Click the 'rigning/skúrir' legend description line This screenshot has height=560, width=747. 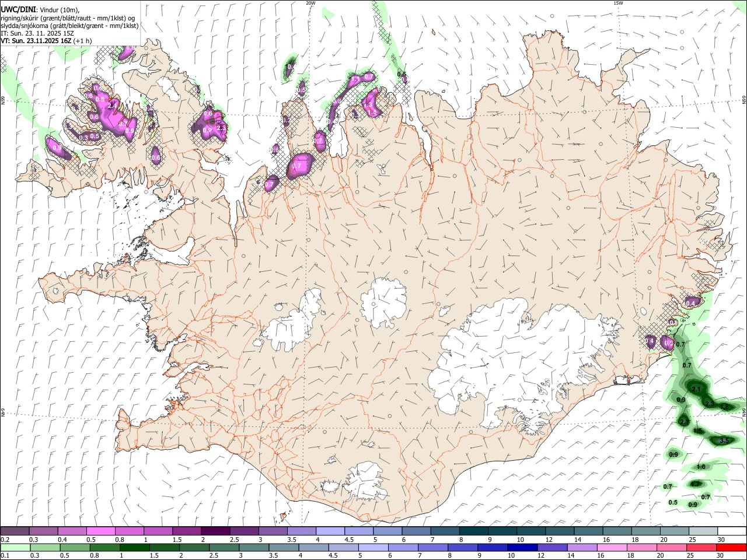[68, 18]
